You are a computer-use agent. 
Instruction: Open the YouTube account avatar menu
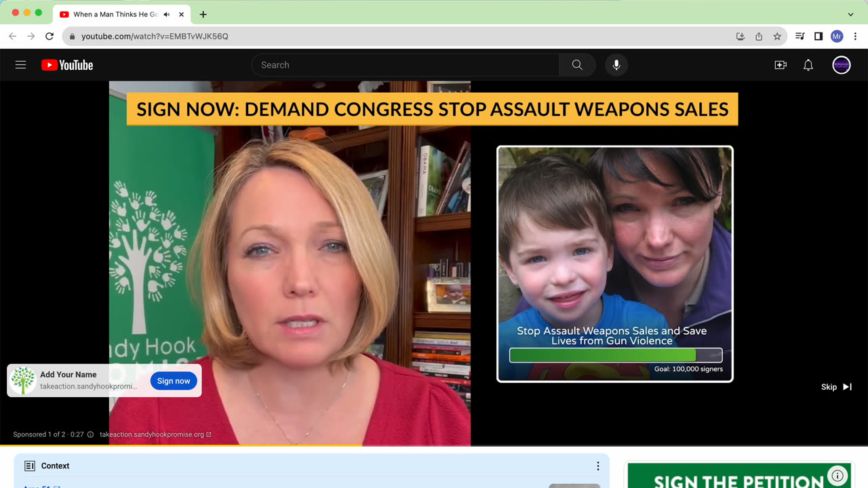[842, 65]
